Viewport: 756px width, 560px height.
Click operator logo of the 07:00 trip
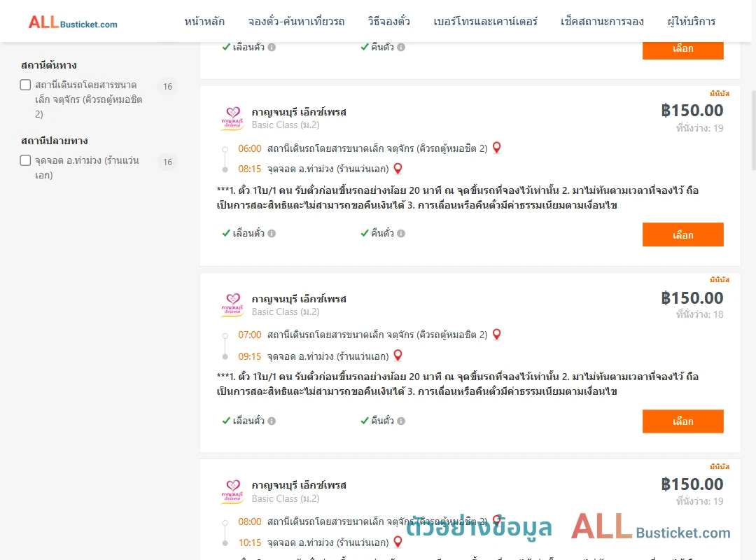coord(232,305)
